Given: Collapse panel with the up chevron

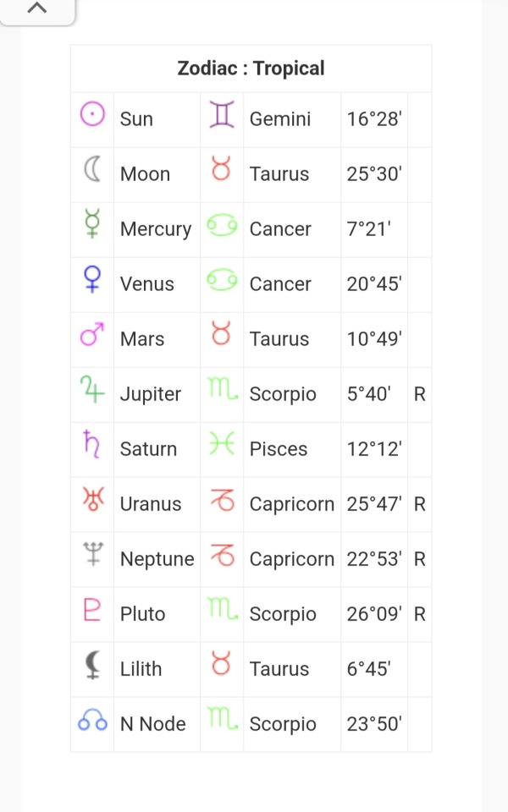Looking at the screenshot, I should click(36, 8).
